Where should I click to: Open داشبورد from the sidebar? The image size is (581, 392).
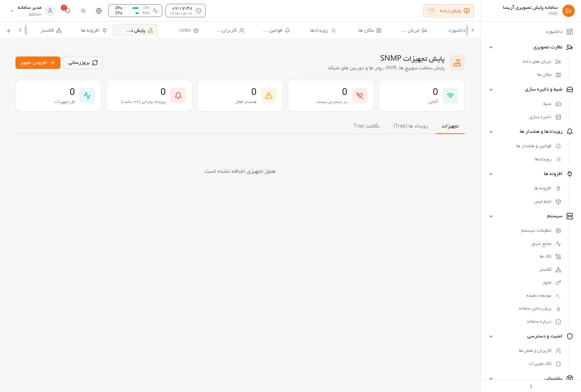559,32
